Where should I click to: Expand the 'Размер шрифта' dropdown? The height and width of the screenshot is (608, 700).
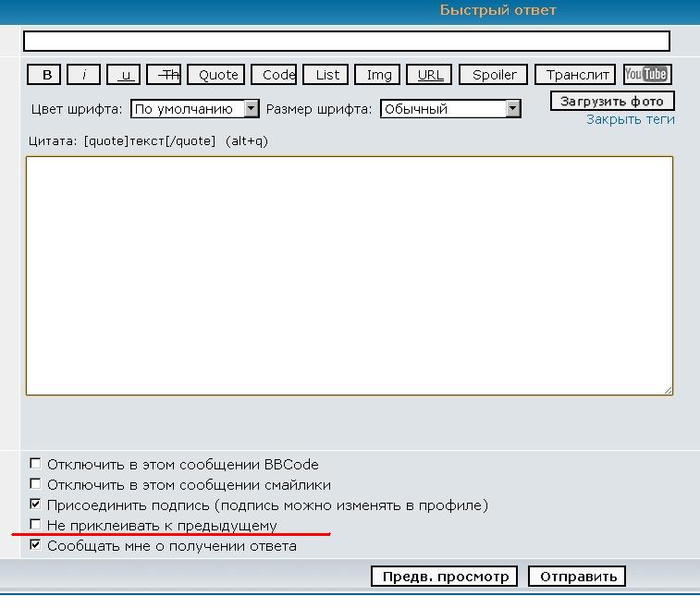tap(450, 109)
